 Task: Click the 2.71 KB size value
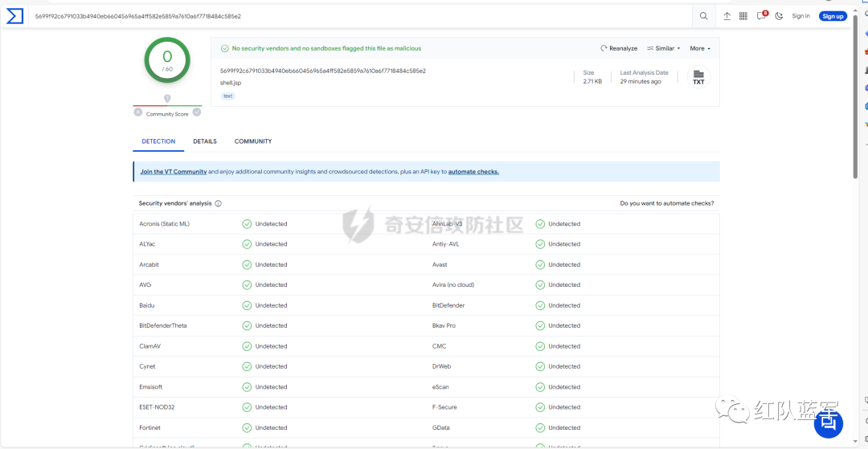592,82
